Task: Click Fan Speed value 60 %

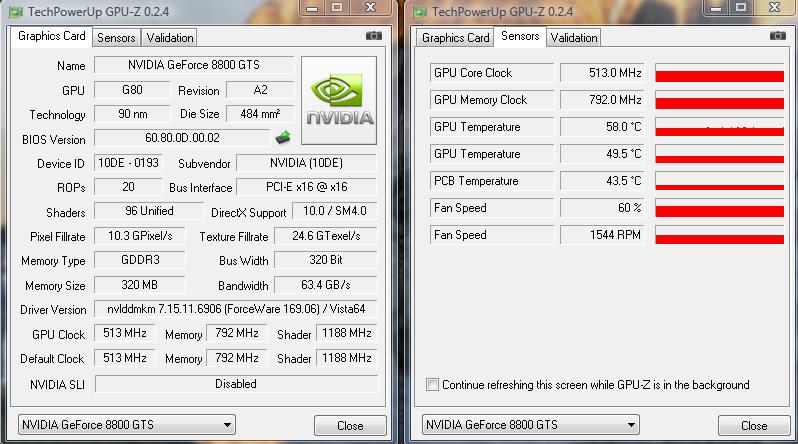Action: (602, 208)
